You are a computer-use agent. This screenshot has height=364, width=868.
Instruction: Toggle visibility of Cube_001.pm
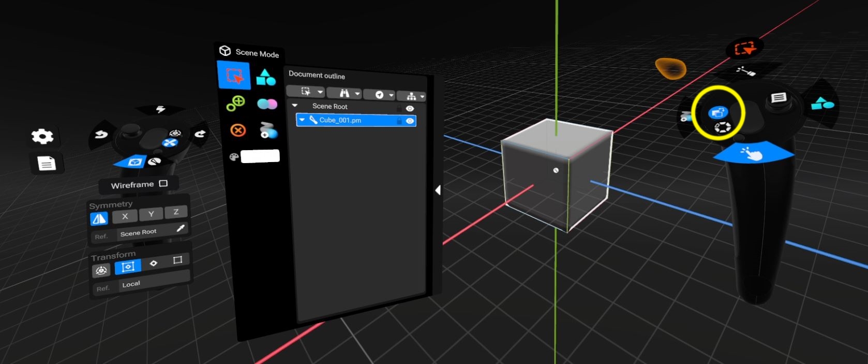(410, 121)
